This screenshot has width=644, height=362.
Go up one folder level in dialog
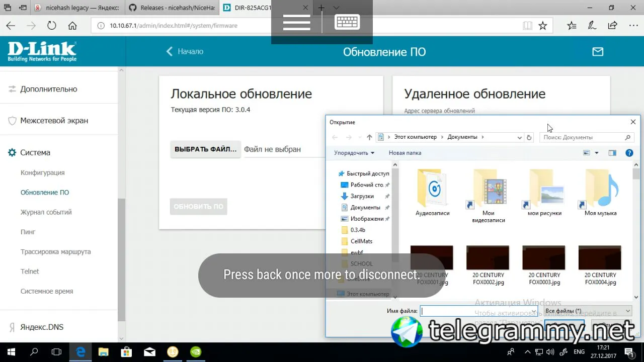point(369,137)
